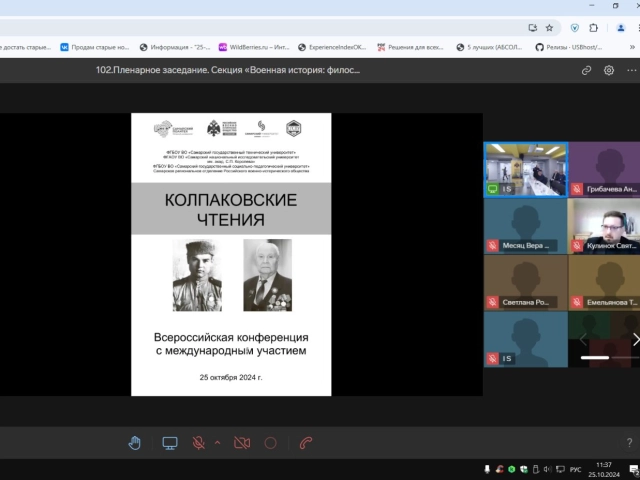Image resolution: width=640 pixels, height=480 pixels.
Task: Open CCleaner tray icon
Action: 499,469
